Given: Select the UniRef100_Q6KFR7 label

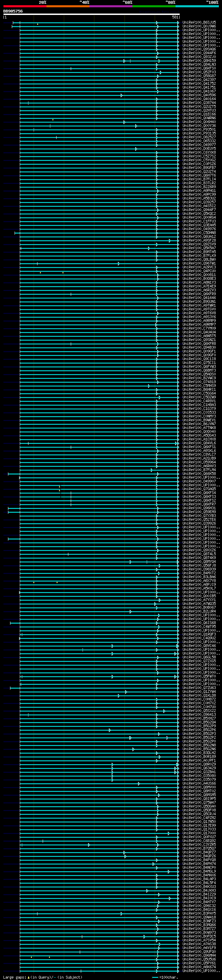Looking at the screenshot, I should point(199,504).
